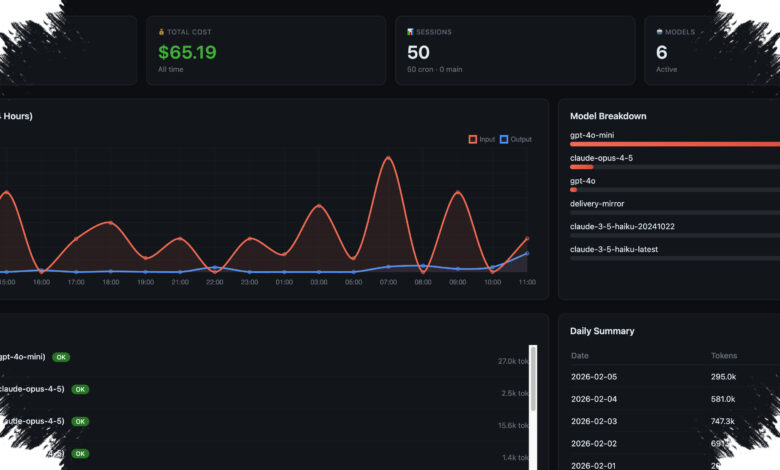This screenshot has width=780, height=470.
Task: Click the $65.19 total cost value
Action: tap(187, 52)
